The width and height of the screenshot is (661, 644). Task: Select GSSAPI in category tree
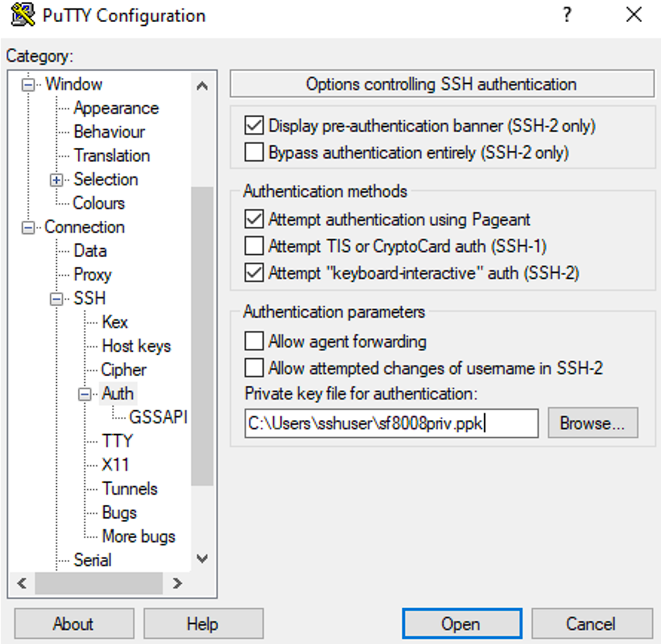pos(158,417)
